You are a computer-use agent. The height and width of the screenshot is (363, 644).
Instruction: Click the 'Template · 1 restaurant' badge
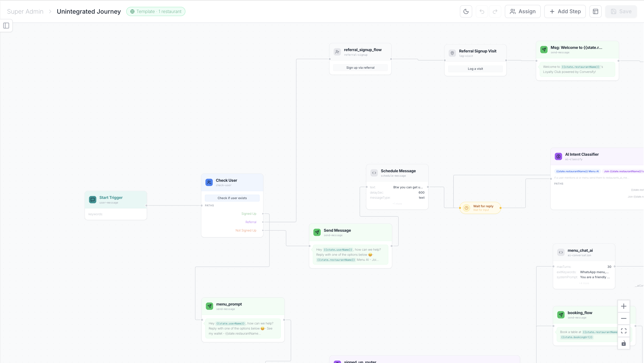pos(156,11)
